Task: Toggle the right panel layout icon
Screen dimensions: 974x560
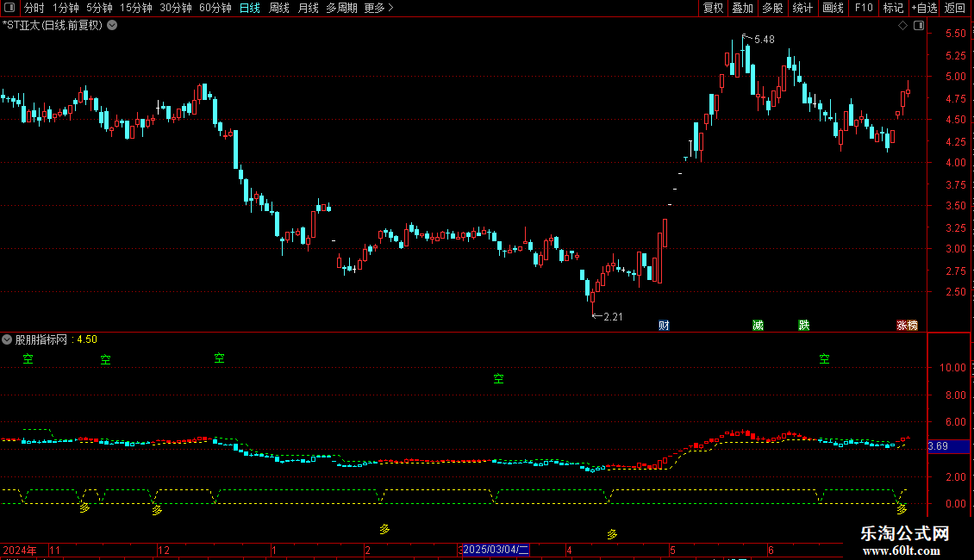Action: pyautogui.click(x=919, y=26)
